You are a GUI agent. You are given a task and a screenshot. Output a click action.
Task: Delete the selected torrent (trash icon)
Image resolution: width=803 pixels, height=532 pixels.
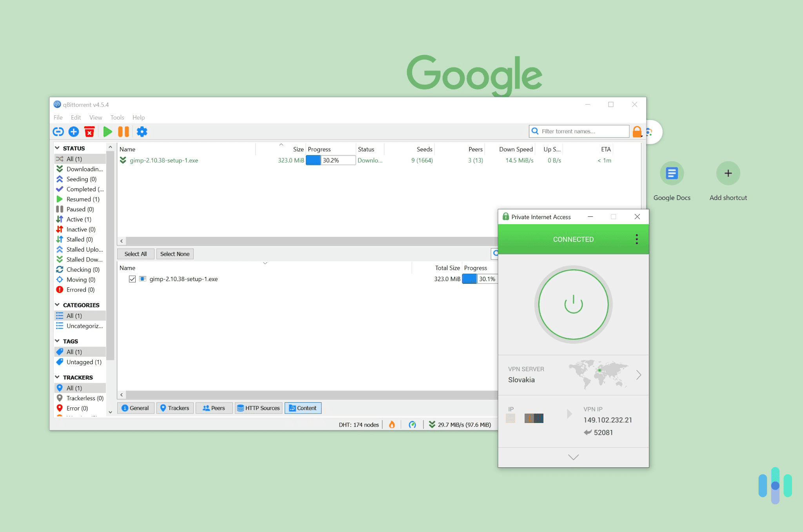click(89, 131)
